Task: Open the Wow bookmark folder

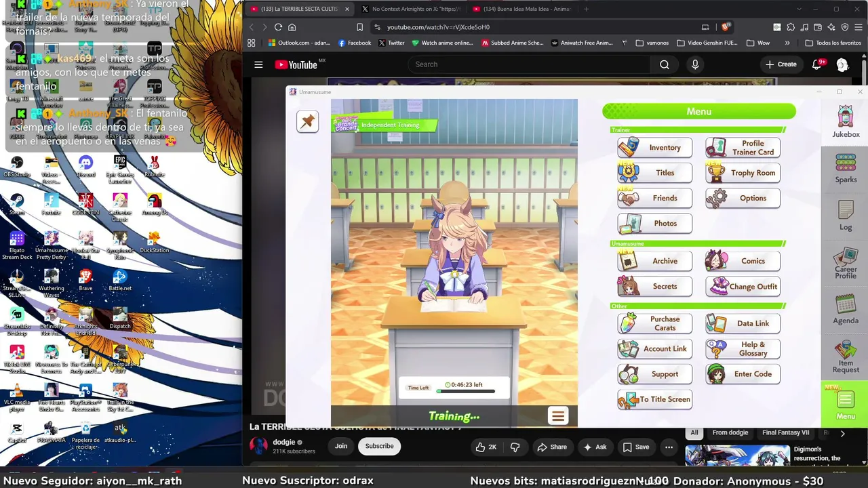Action: click(x=758, y=43)
